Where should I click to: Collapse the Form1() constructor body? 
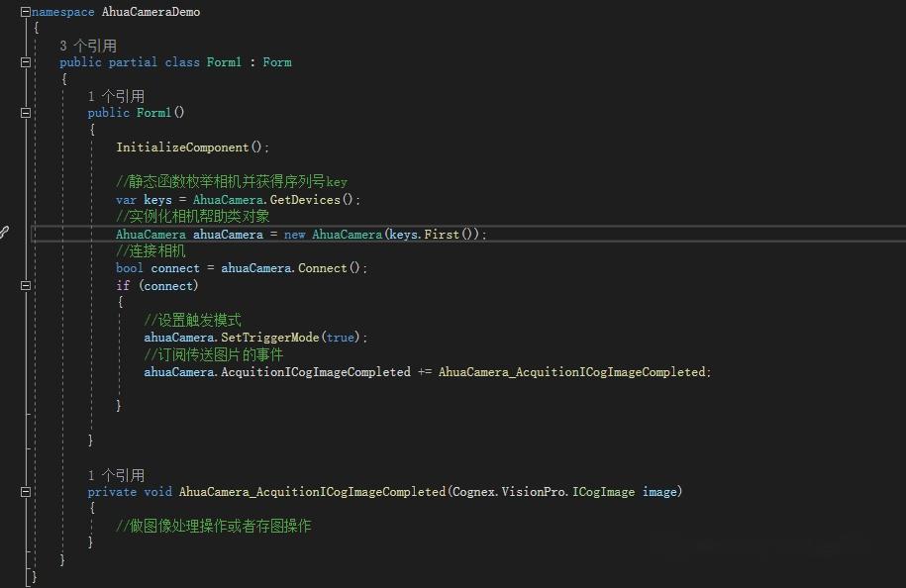coord(24,112)
